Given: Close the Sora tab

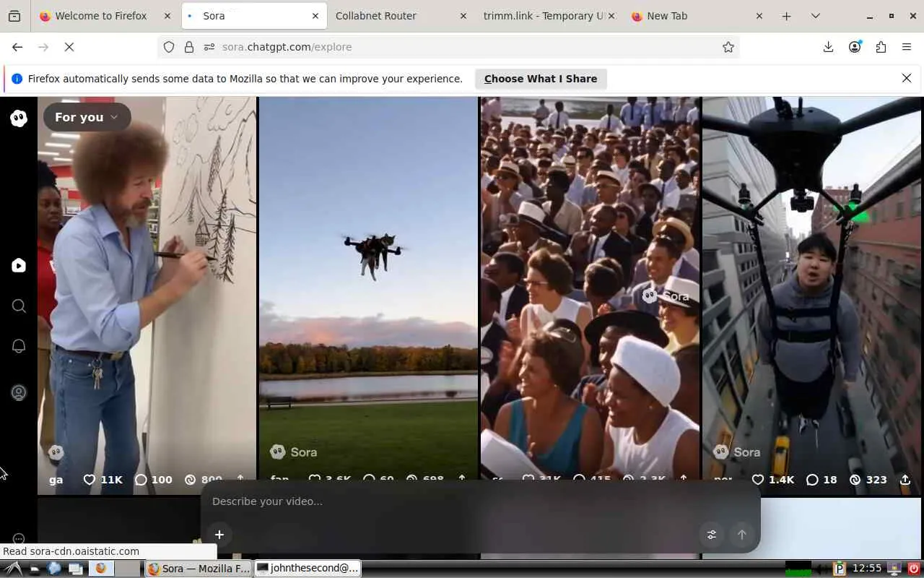Looking at the screenshot, I should (315, 16).
